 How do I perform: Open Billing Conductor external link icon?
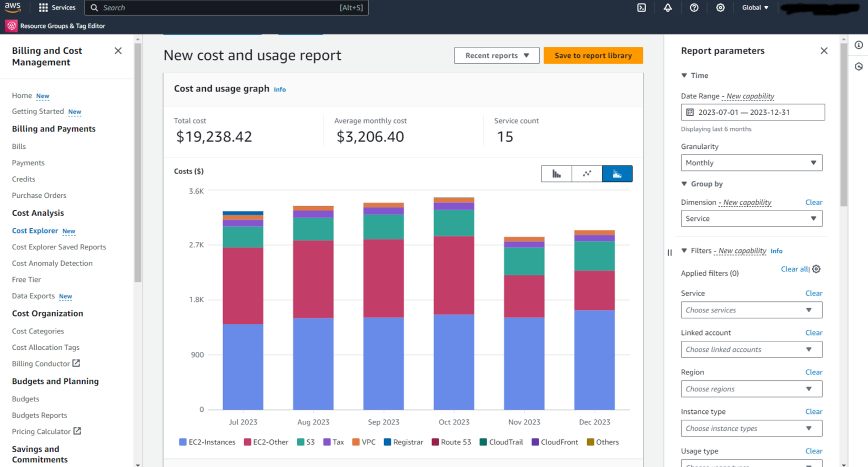coord(76,363)
